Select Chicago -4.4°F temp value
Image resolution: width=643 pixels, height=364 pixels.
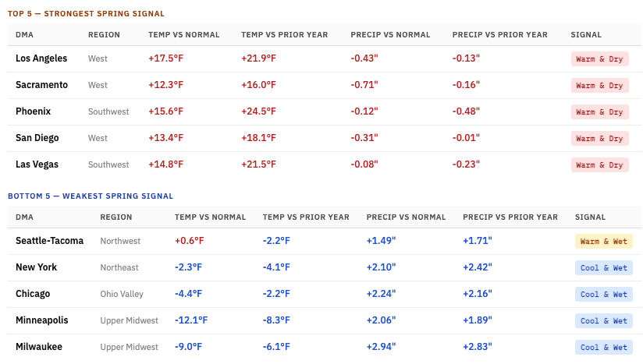(x=188, y=294)
